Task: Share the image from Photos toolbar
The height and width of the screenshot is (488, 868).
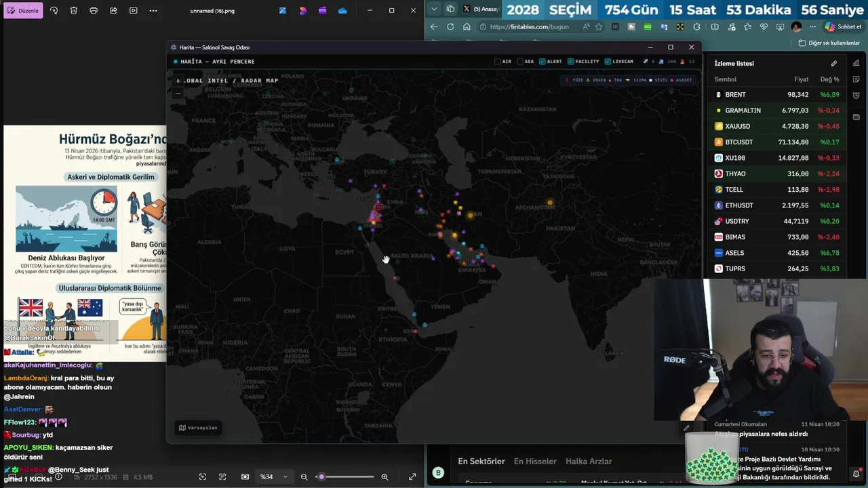Action: 113,11
